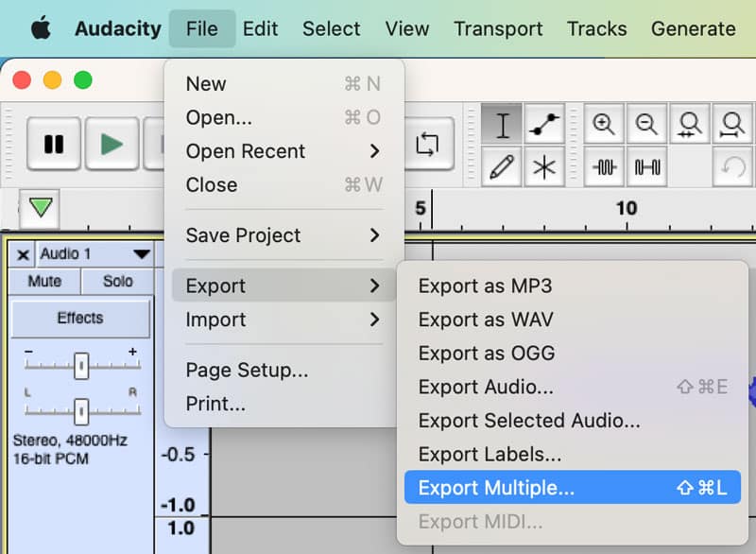The height and width of the screenshot is (554, 756).
Task: Click the yellow minimize window button
Action: pos(52,80)
